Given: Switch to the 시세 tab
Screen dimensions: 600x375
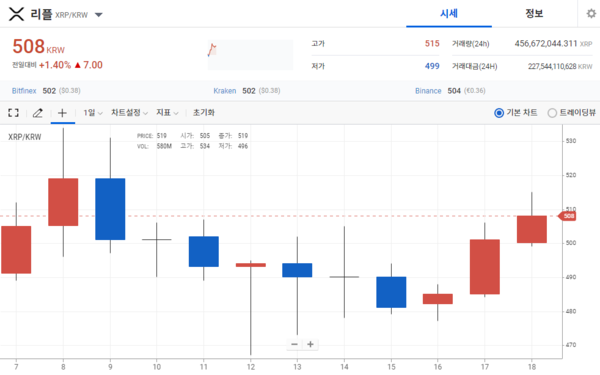Looking at the screenshot, I should (x=449, y=14).
